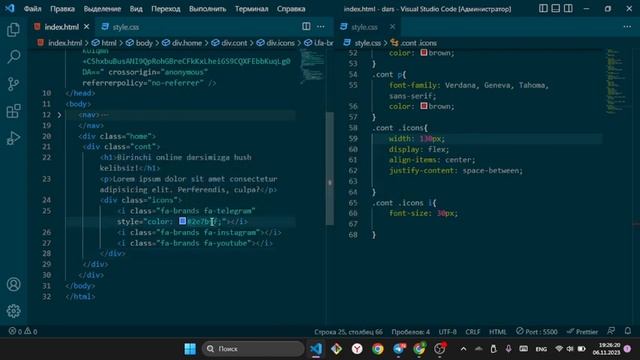
Task: Click the VS Code logo icon
Action: point(10,8)
